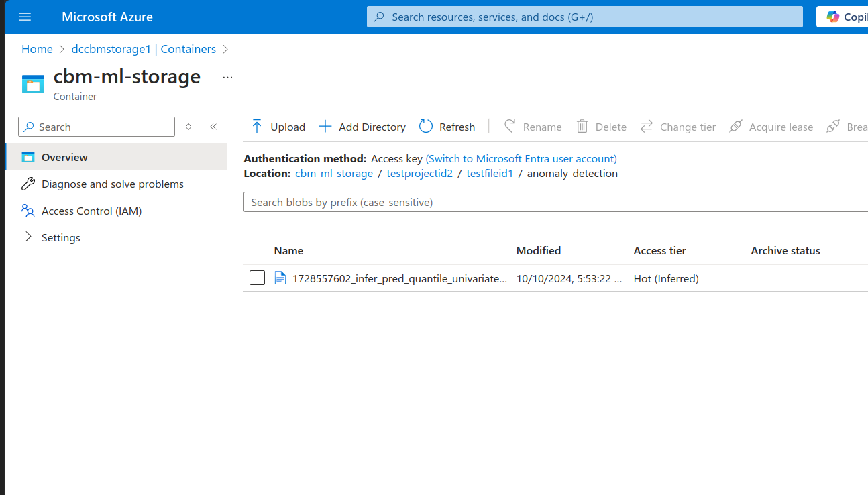Refresh the blob list

coord(447,127)
